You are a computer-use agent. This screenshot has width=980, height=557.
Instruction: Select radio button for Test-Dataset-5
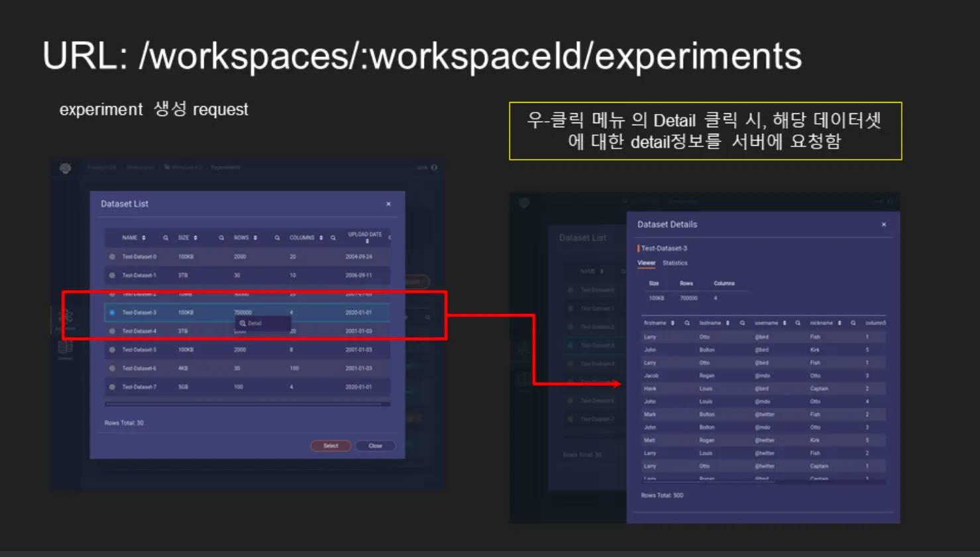[112, 350]
